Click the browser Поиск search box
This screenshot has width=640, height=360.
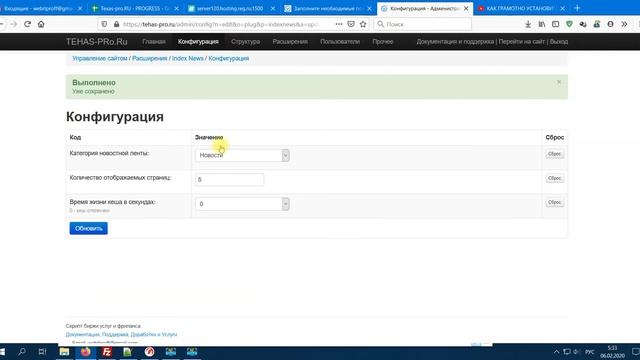click(x=422, y=24)
